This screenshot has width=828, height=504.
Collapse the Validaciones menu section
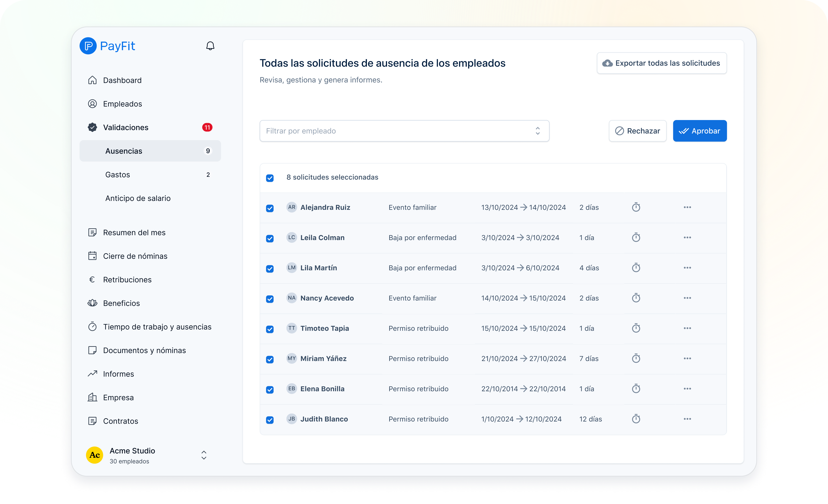(126, 128)
